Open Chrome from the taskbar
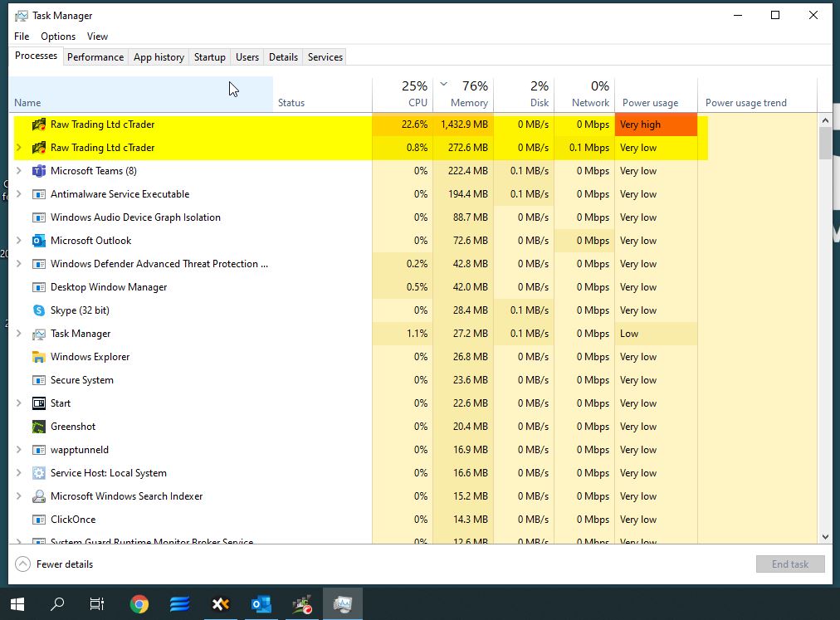Screen dimensions: 840x620 139,604
